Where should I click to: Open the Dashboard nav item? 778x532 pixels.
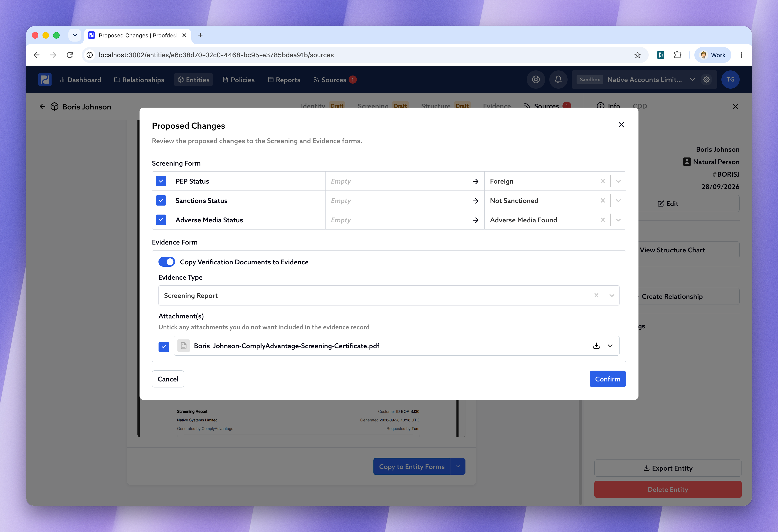pyautogui.click(x=81, y=80)
